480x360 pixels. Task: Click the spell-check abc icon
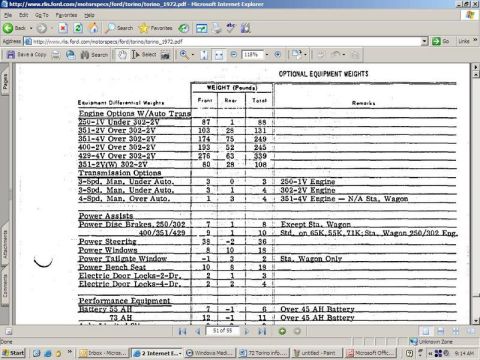231,28
